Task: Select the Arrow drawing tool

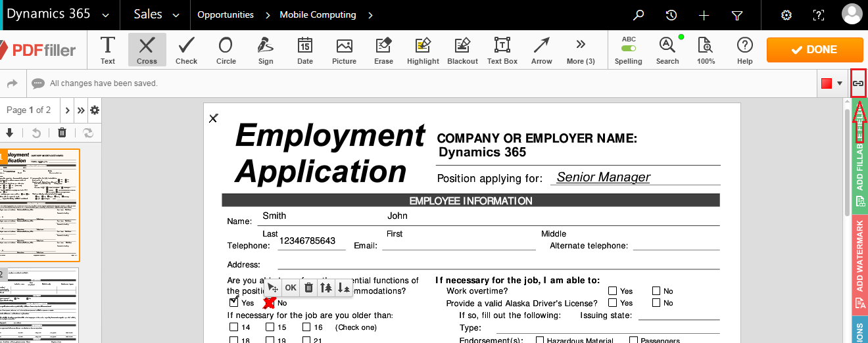Action: point(542,50)
